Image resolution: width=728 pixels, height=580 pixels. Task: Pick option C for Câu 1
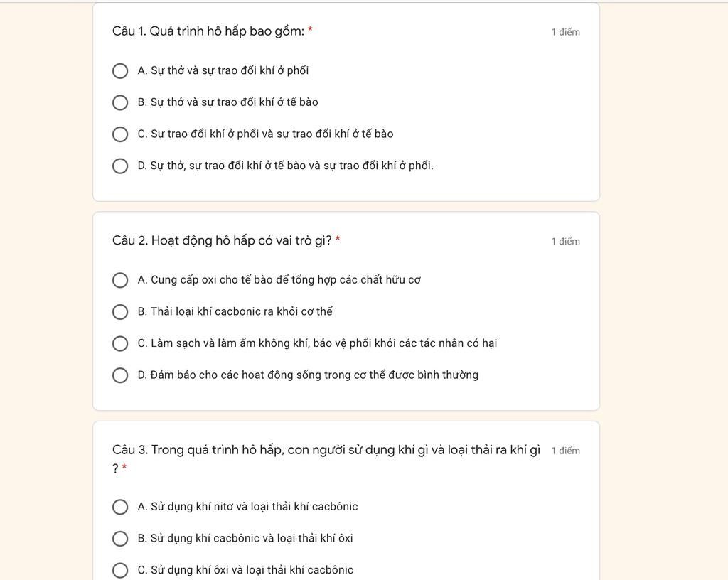click(x=120, y=134)
